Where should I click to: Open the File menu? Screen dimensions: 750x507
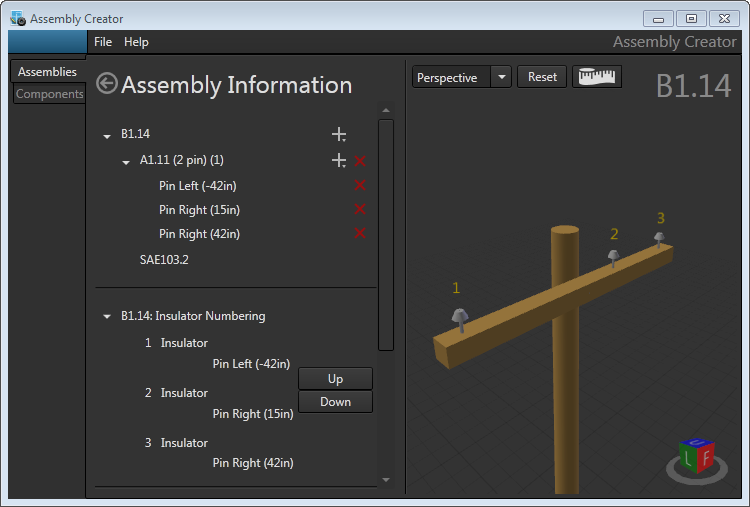[x=103, y=42]
